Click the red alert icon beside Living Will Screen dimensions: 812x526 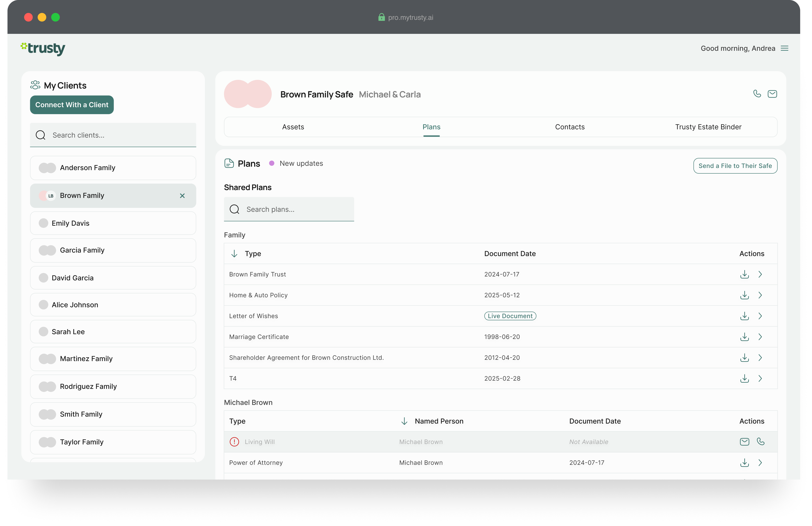point(234,442)
